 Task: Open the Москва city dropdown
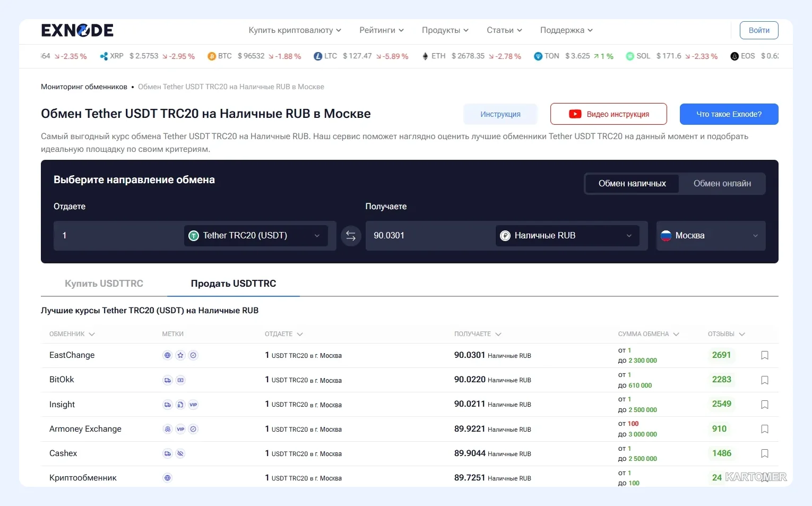coord(711,236)
